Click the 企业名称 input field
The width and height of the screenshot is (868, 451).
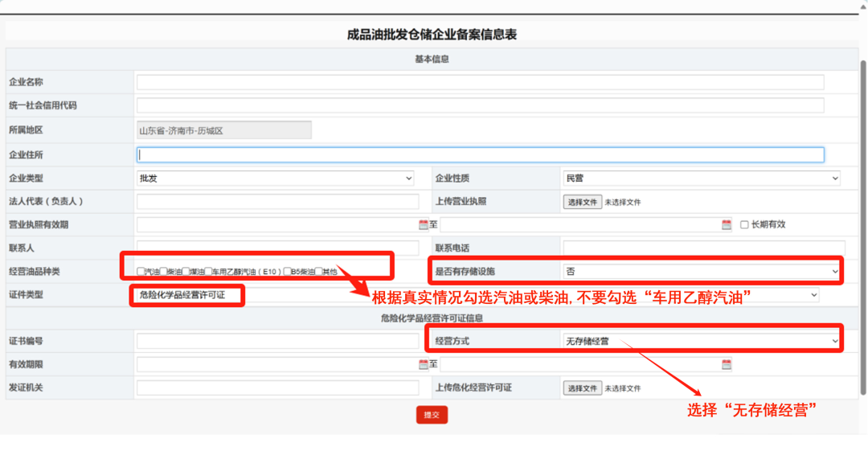coord(480,82)
